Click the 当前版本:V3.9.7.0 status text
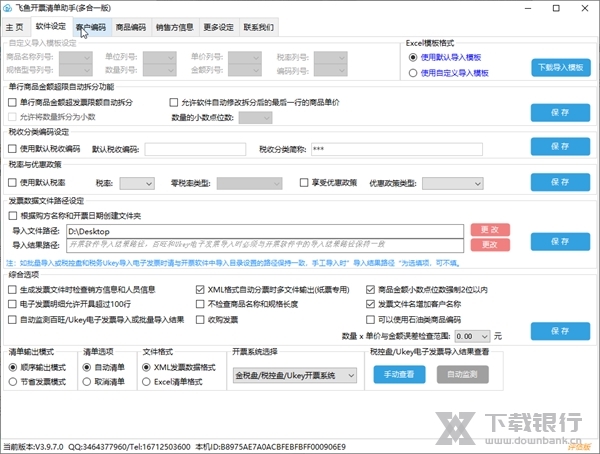The height and width of the screenshot is (454, 600). pyautogui.click(x=33, y=447)
